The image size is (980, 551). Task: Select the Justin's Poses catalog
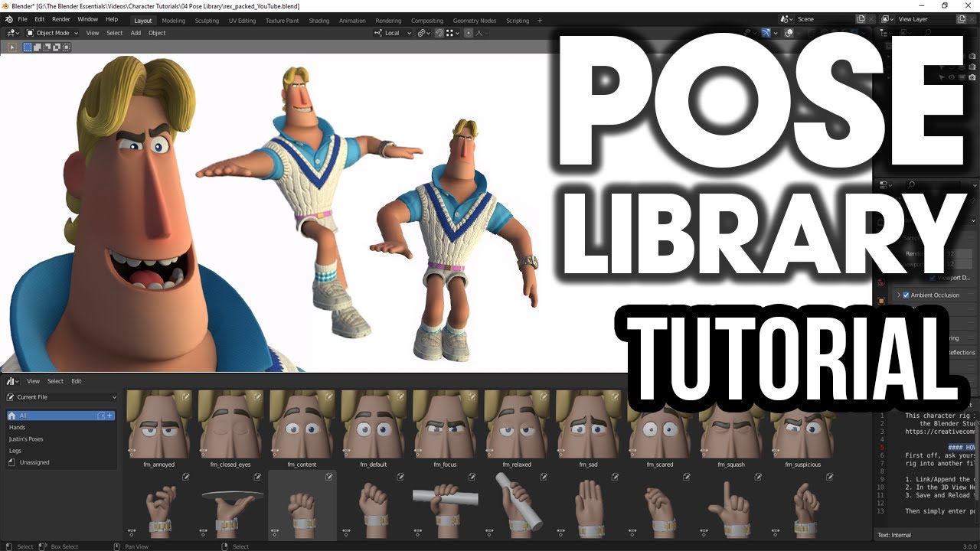(x=61, y=439)
